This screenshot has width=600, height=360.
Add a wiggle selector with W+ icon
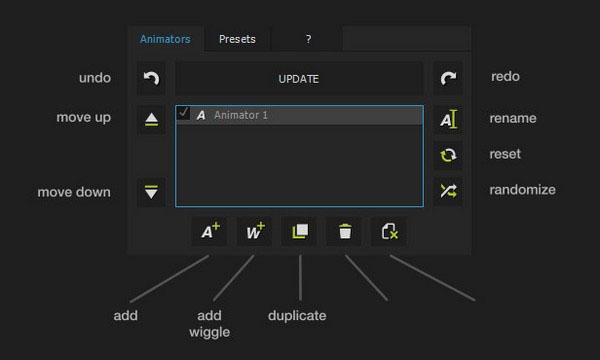click(x=254, y=231)
